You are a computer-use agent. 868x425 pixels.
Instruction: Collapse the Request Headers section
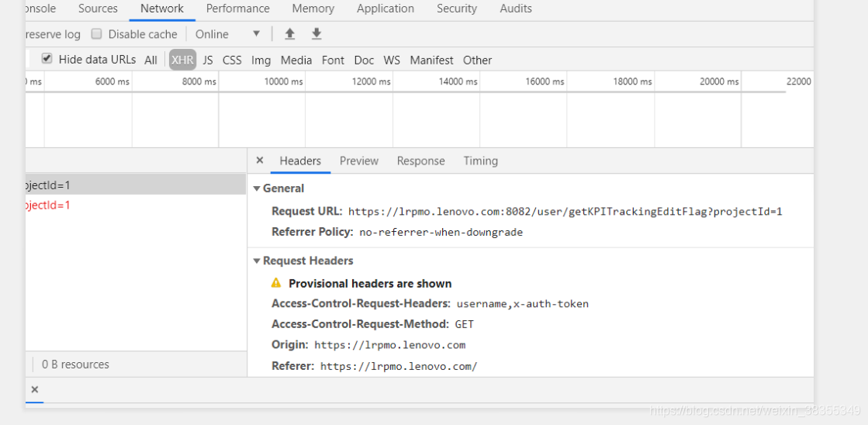pos(257,261)
